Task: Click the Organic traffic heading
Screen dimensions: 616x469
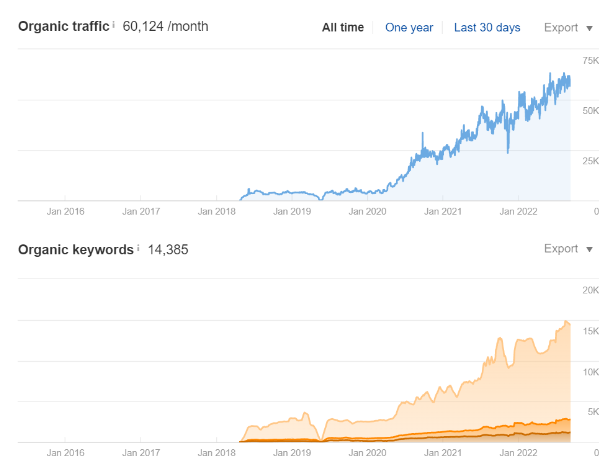Action: [x=63, y=27]
